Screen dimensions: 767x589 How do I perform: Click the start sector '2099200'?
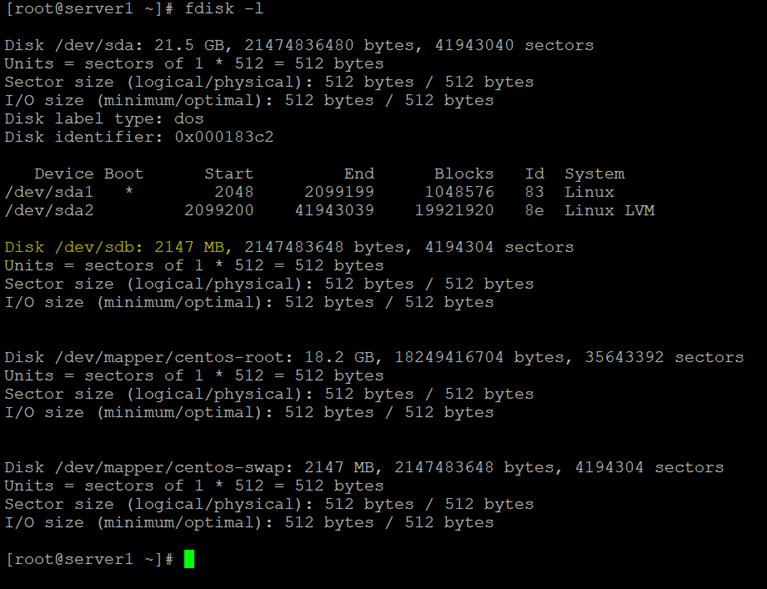point(219,210)
